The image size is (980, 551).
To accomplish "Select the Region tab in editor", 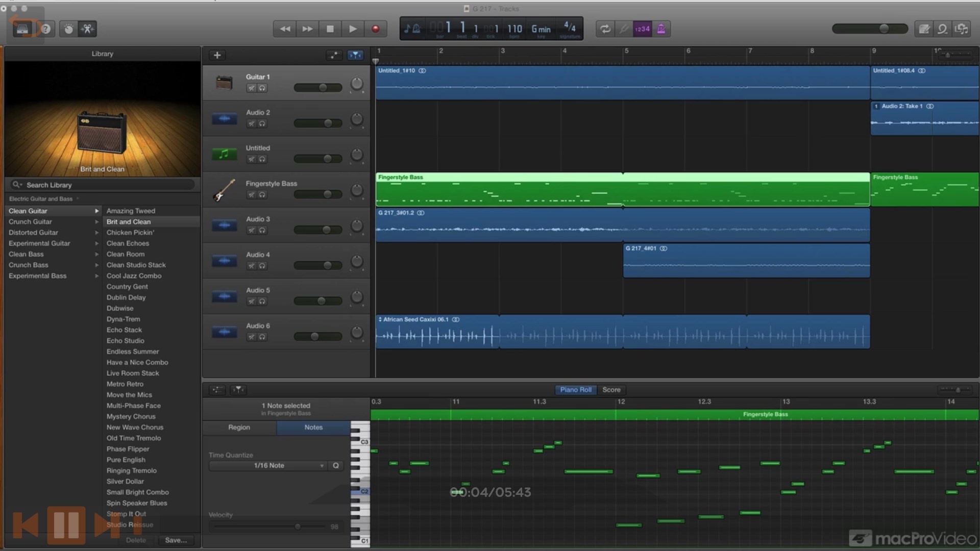I will tap(239, 428).
